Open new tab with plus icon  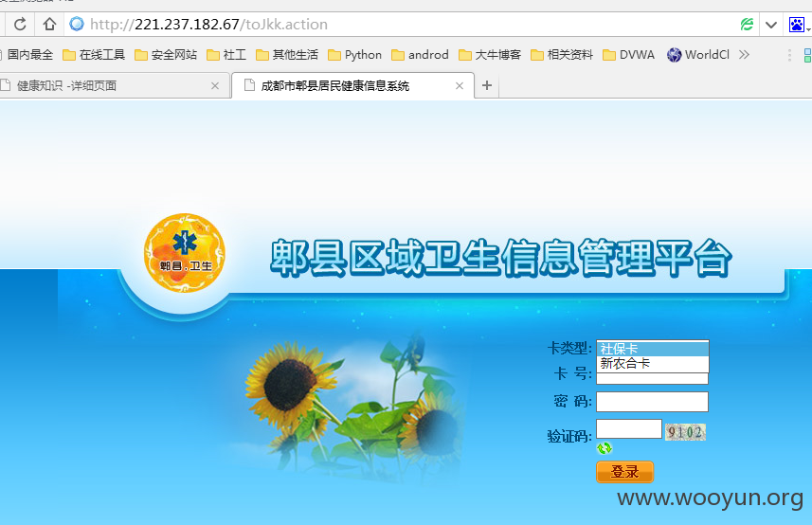click(x=487, y=85)
